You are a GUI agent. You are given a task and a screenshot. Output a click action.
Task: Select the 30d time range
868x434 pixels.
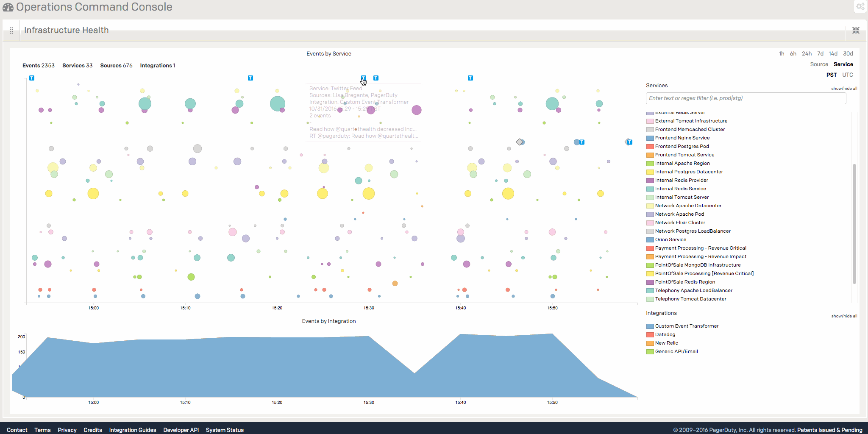(848, 54)
